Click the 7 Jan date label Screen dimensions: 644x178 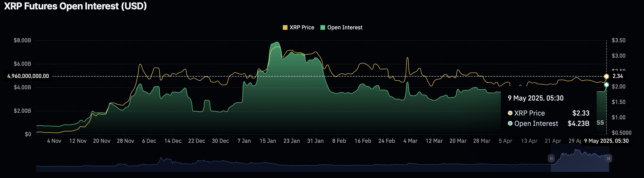tap(244, 141)
